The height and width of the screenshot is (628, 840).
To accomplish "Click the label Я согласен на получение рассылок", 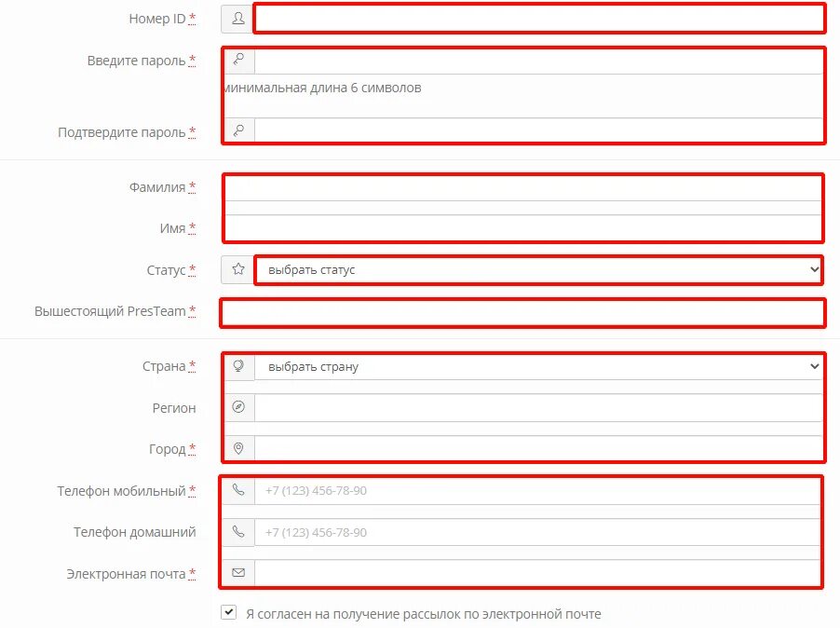I will (423, 614).
